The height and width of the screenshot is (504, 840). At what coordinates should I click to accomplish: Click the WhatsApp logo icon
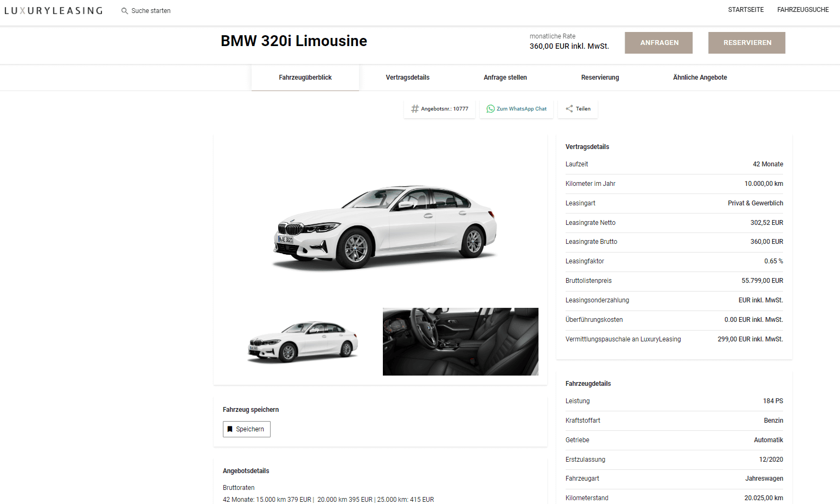tap(490, 109)
